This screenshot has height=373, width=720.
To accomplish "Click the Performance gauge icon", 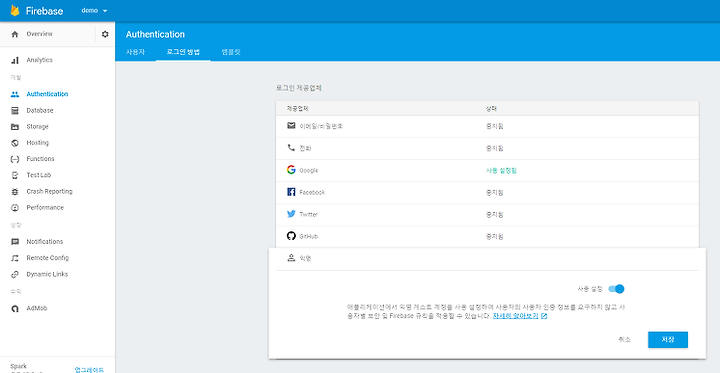I will pos(15,208).
